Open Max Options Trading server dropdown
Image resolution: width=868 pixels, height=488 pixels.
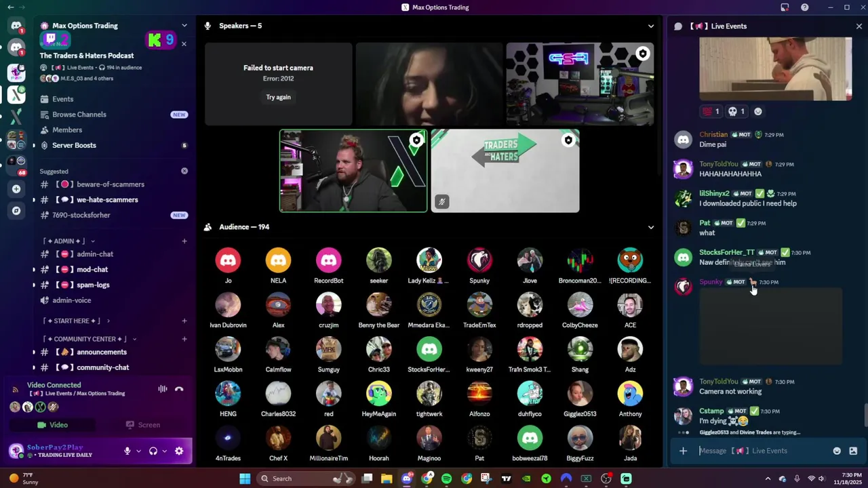point(184,26)
